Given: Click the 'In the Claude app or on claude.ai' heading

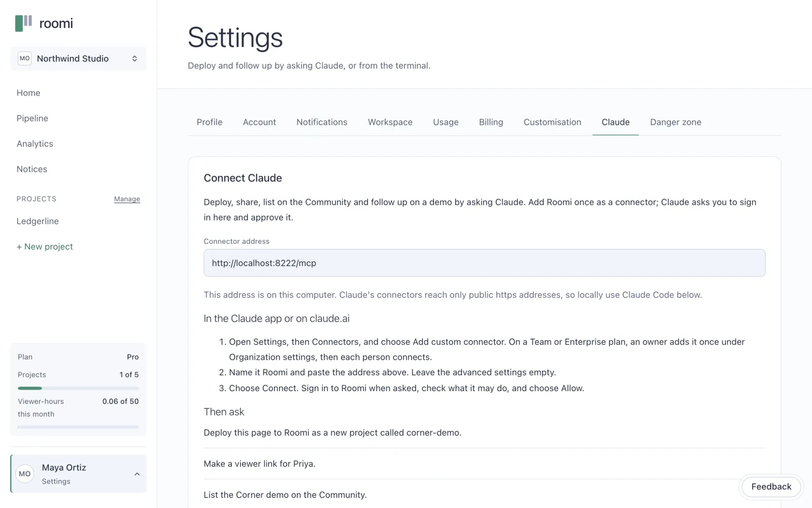Looking at the screenshot, I should click(x=277, y=319).
